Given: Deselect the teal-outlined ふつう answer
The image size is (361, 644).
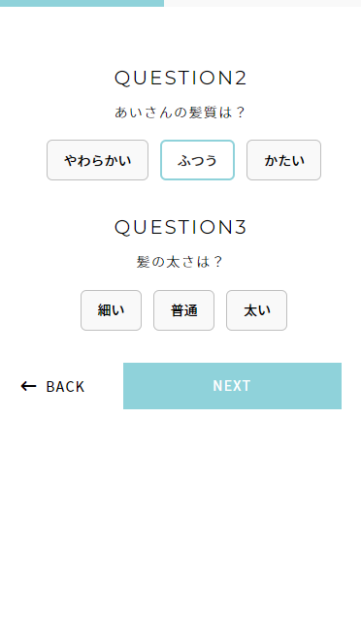Looking at the screenshot, I should pyautogui.click(x=197, y=160).
